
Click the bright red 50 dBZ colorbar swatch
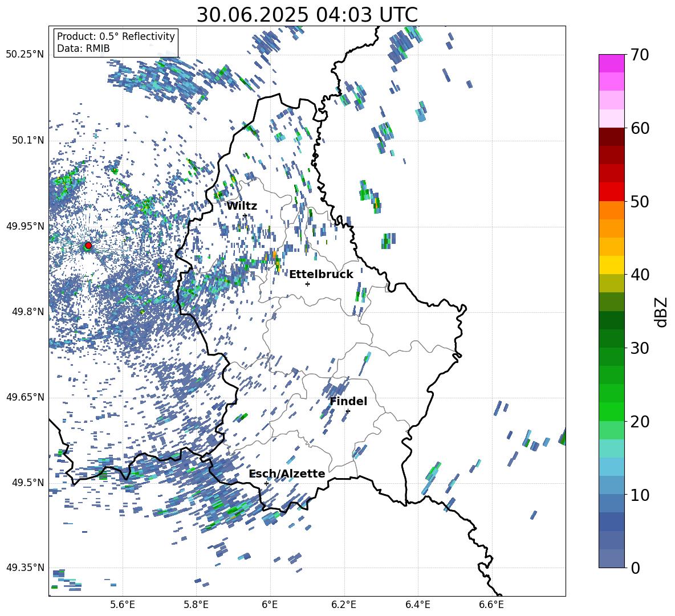click(612, 192)
